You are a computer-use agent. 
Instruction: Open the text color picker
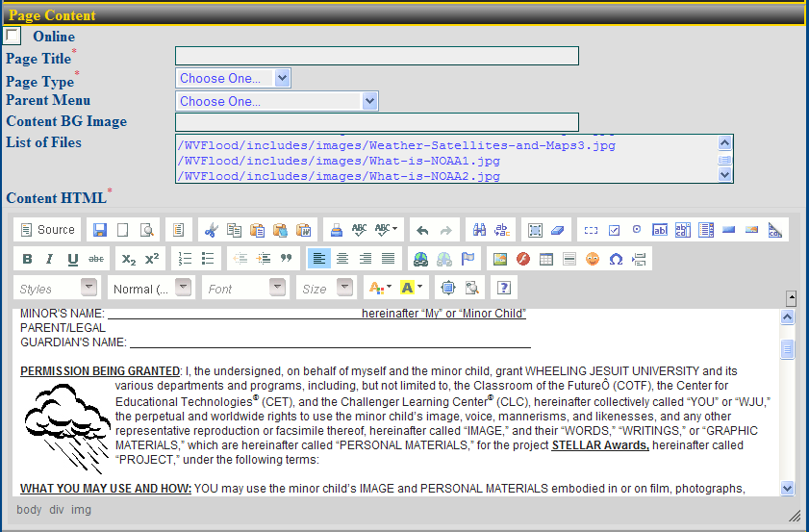click(379, 288)
